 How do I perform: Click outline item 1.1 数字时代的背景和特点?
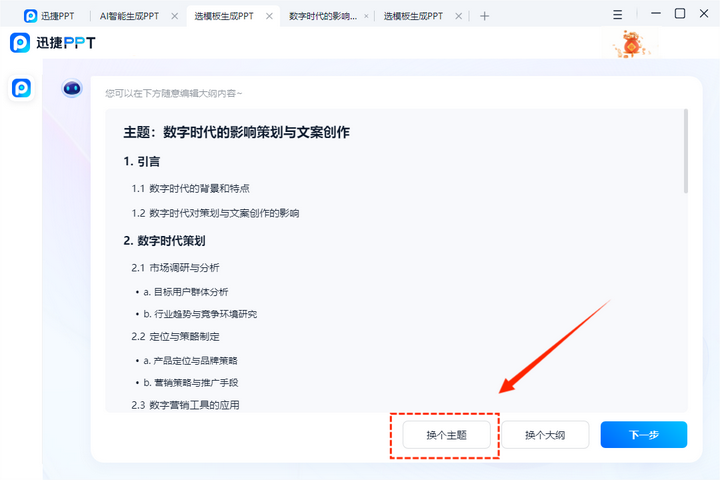point(191,189)
